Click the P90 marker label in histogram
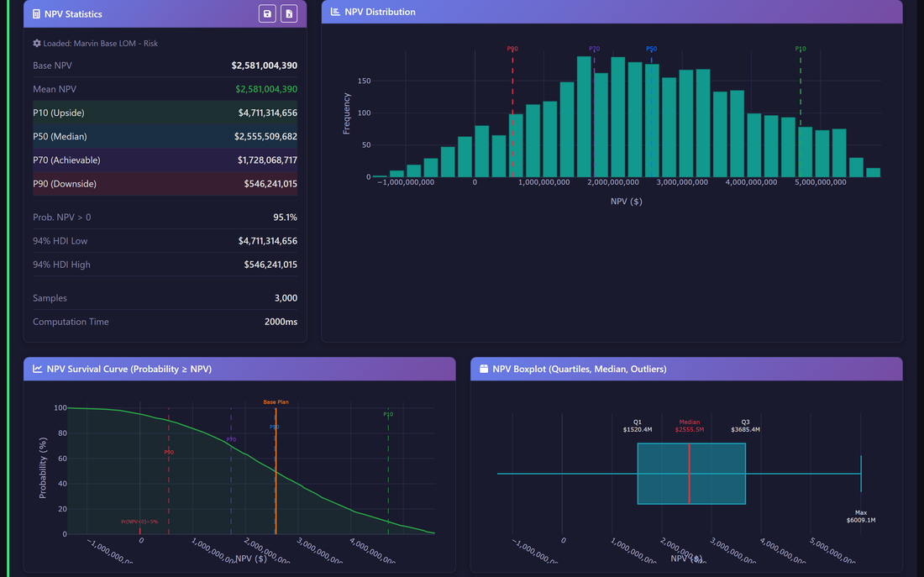 pyautogui.click(x=512, y=49)
